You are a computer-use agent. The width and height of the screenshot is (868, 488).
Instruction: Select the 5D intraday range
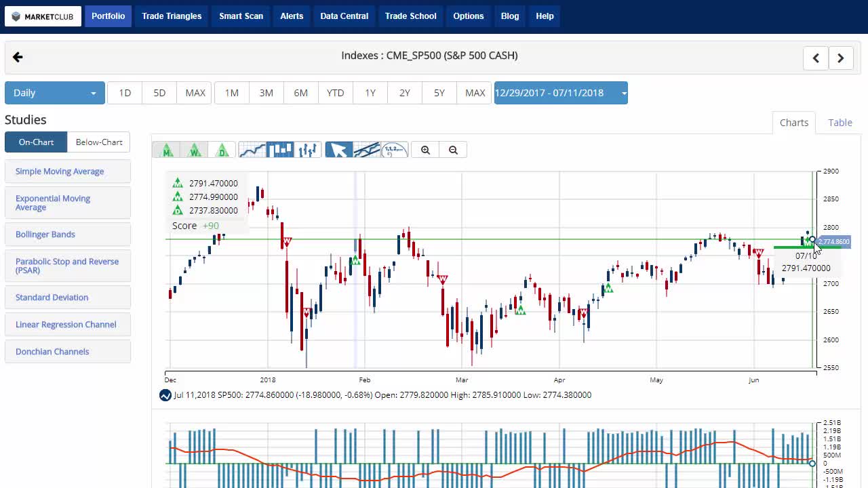click(x=159, y=93)
